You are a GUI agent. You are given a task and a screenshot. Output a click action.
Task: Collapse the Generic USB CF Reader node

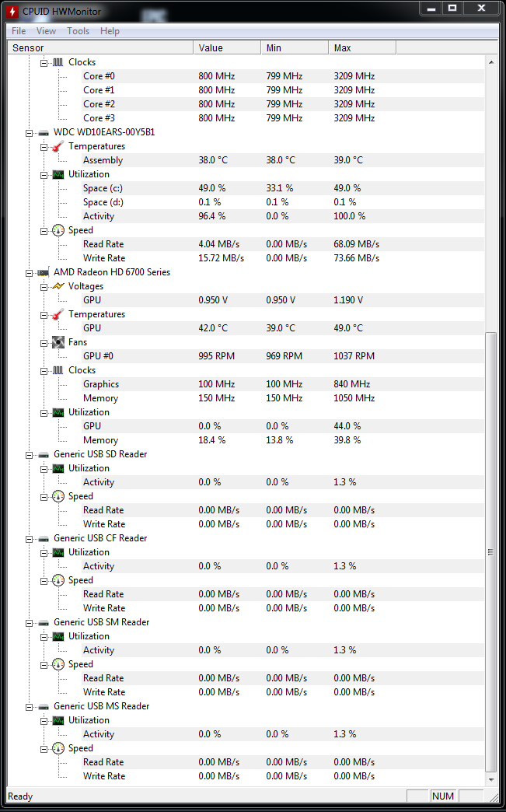(x=30, y=538)
